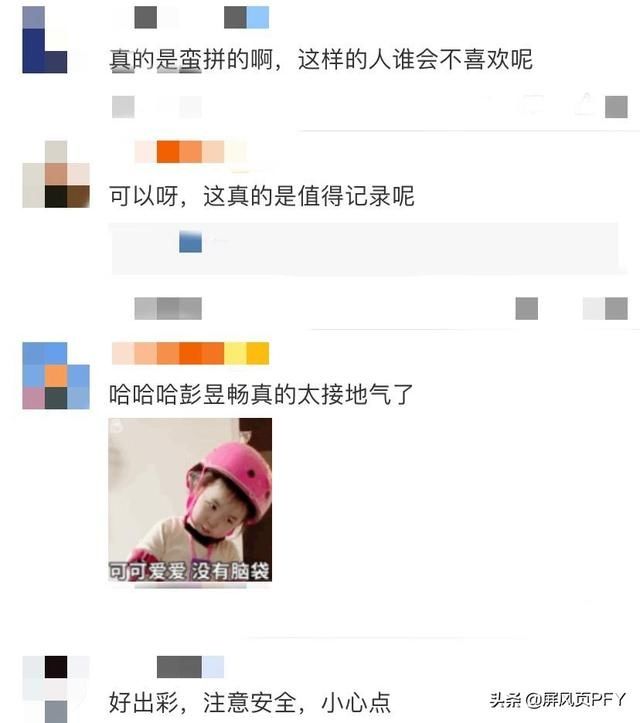Tap the grey timestamp under the 可以呀 comment
640x723 pixels.
168,308
